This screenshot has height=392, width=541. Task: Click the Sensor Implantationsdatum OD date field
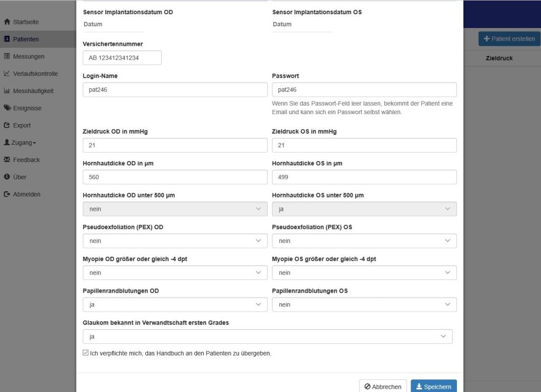point(113,24)
